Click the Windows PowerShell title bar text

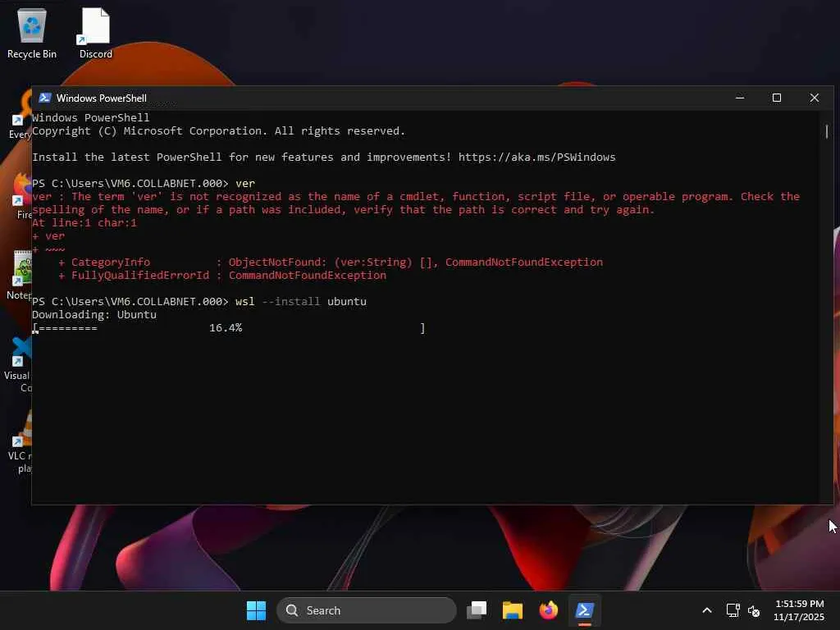click(101, 98)
